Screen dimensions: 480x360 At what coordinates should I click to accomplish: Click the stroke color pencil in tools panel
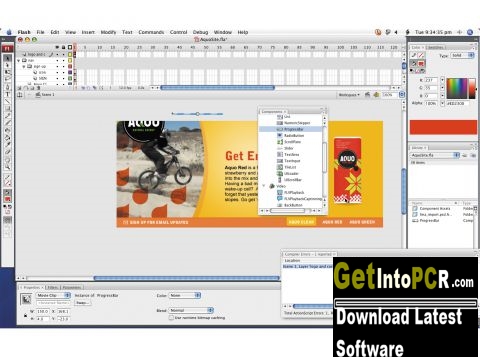[7, 177]
